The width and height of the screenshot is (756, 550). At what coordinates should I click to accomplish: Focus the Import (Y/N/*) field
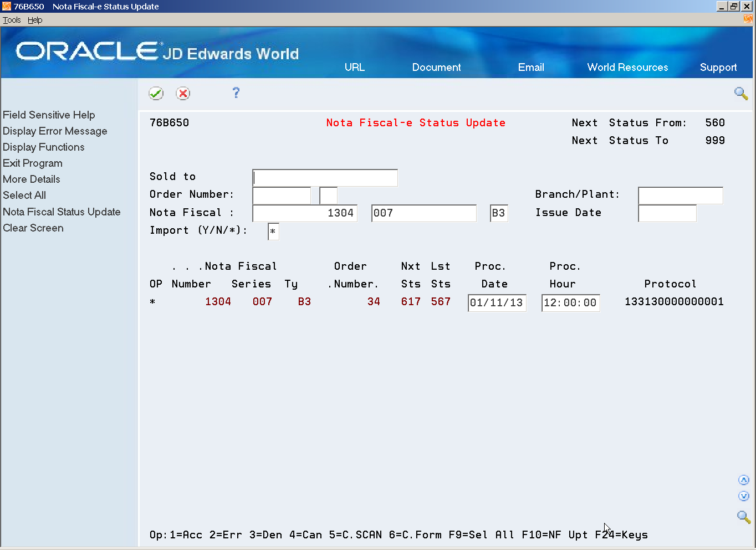[x=273, y=232]
